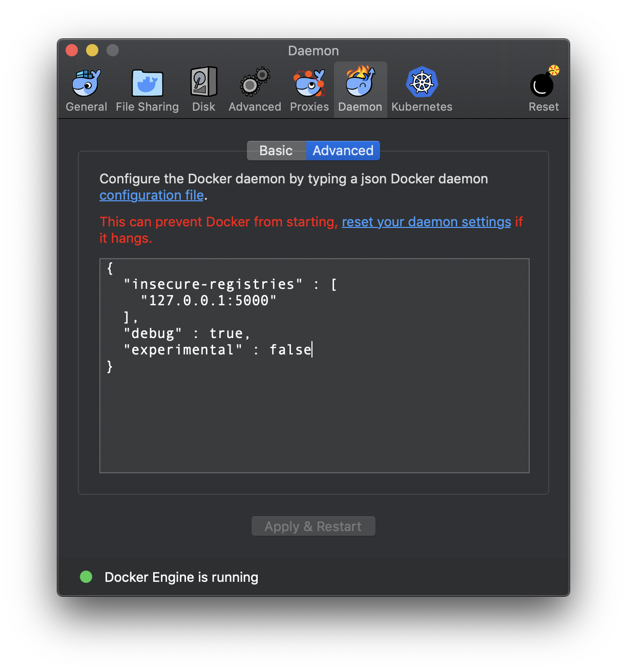Open the File Sharing folder icon

(148, 83)
